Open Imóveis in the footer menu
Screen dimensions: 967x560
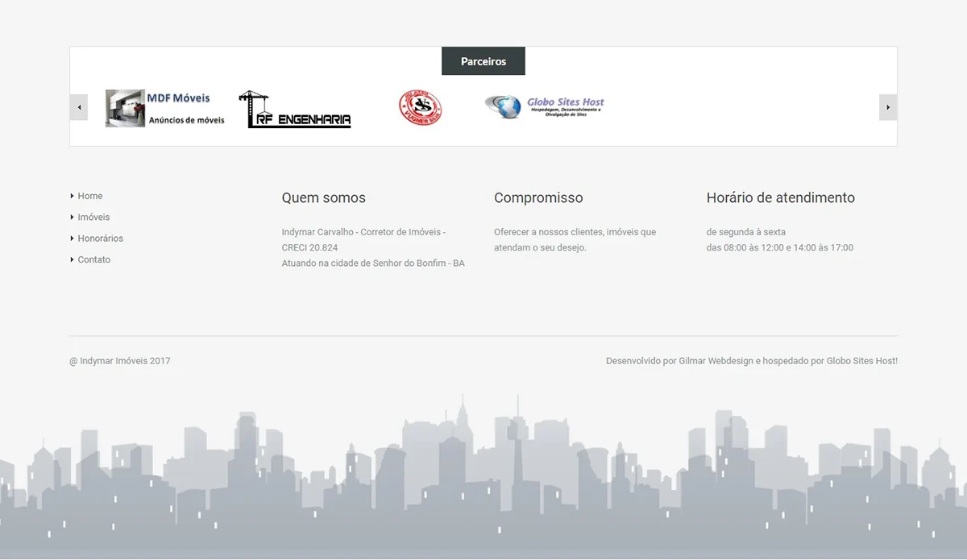click(93, 218)
